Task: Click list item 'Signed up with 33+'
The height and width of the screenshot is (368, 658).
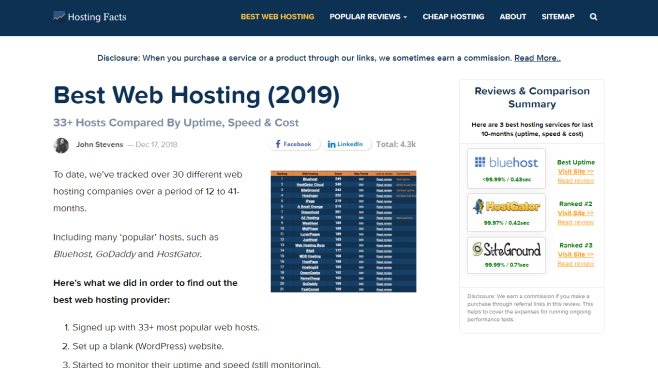Action: (x=166, y=327)
